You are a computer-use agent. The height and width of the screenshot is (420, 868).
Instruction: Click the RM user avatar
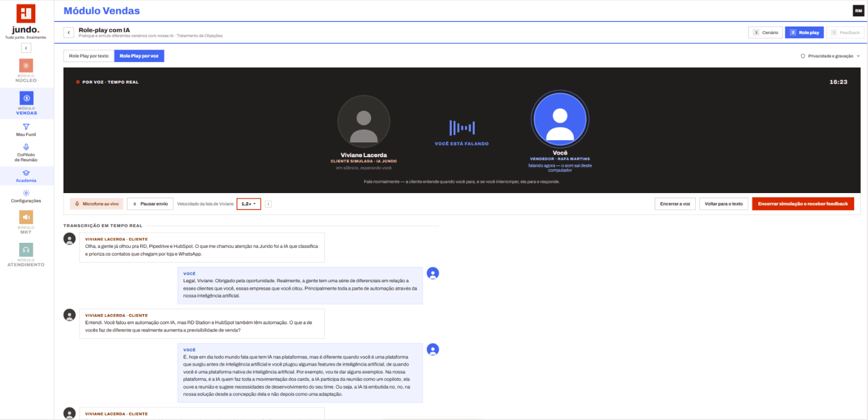pos(858,11)
